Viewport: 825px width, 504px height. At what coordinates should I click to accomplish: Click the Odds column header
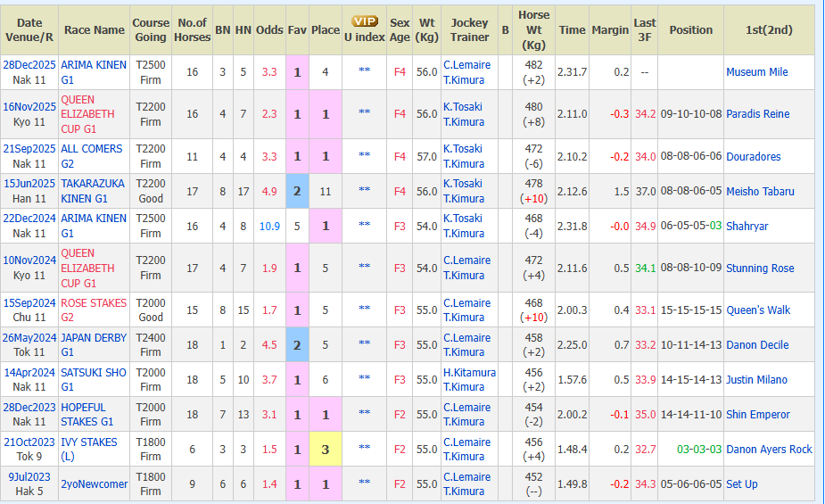269,30
